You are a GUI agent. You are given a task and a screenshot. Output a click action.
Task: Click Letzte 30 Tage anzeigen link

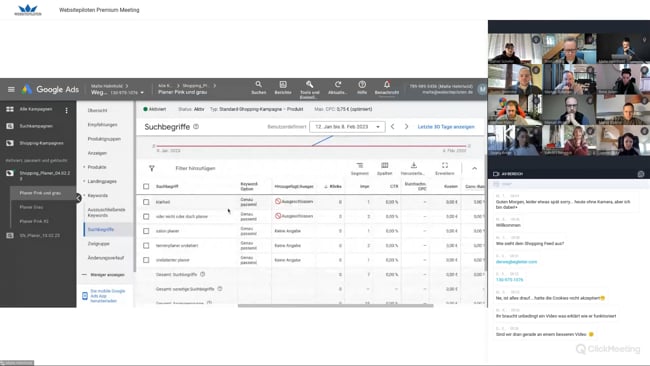[x=446, y=126]
